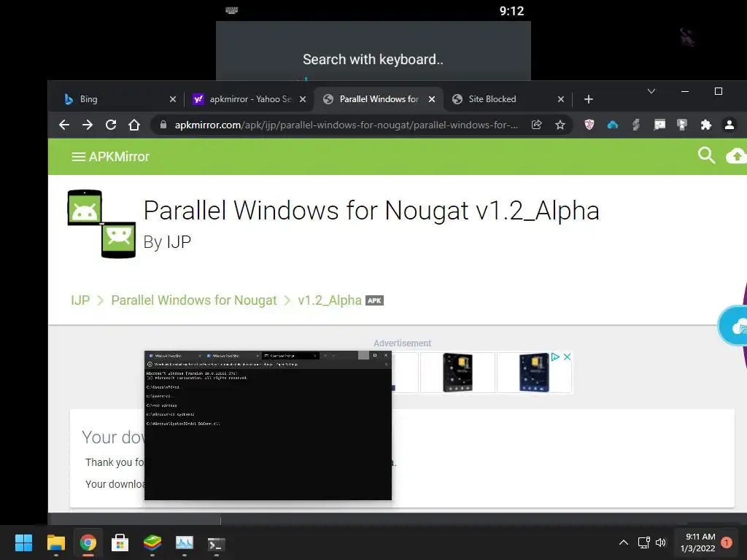747x560 pixels.
Task: Close the Site Blocked tab
Action: pos(561,99)
